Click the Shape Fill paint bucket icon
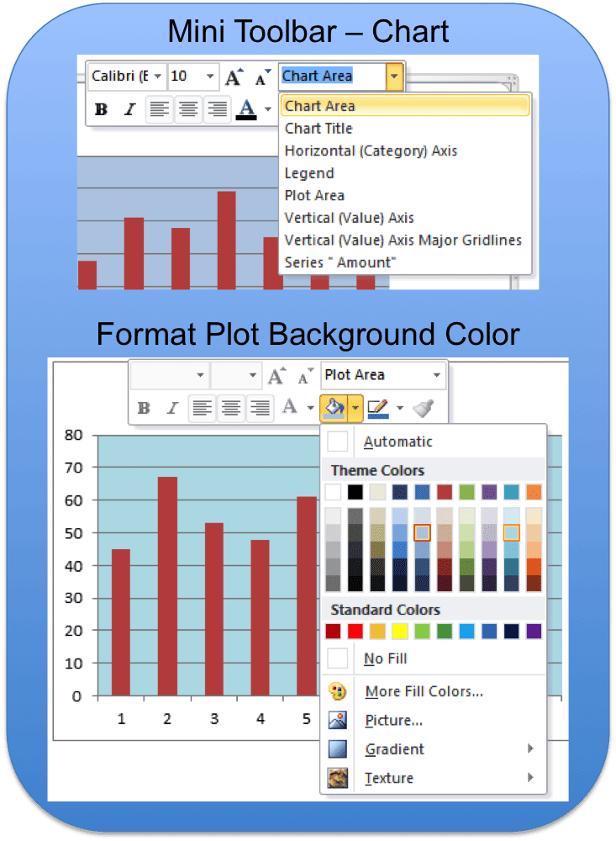Image resolution: width=616 pixels, height=841 pixels. click(x=334, y=409)
